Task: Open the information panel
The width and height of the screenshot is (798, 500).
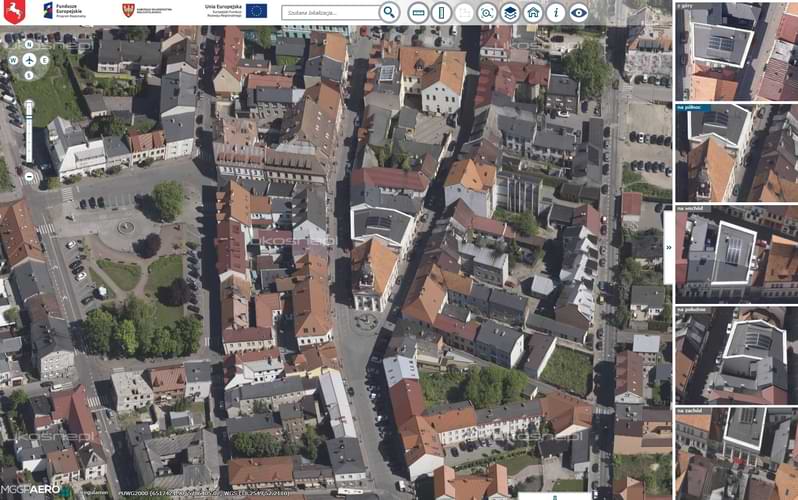Action: [556, 12]
